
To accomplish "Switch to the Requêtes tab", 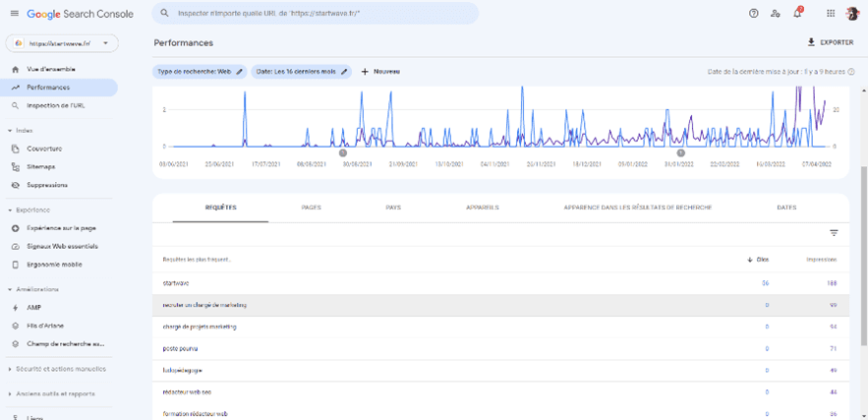I will tap(220, 208).
